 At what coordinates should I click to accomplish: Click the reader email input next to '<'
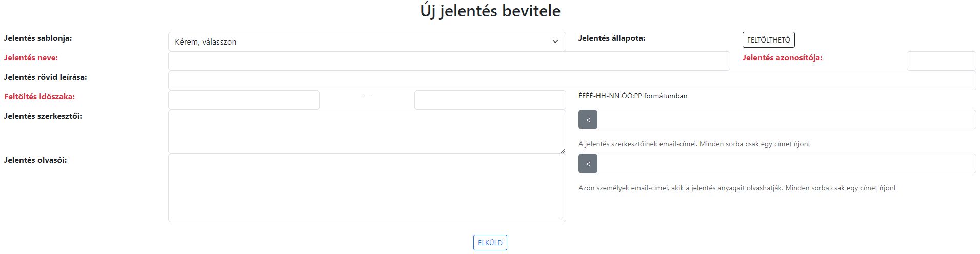tap(787, 163)
